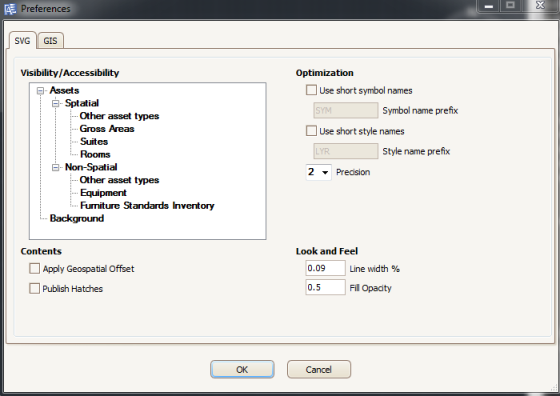This screenshot has height=396, width=560.
Task: Click the Line width % field
Action: click(325, 268)
